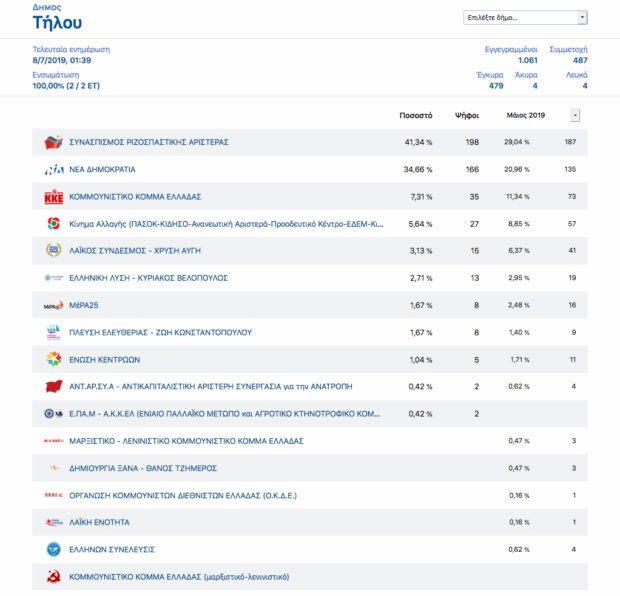Click the ΚΚΕ (μ-λ) hammer and sickle icon

(x=54, y=577)
